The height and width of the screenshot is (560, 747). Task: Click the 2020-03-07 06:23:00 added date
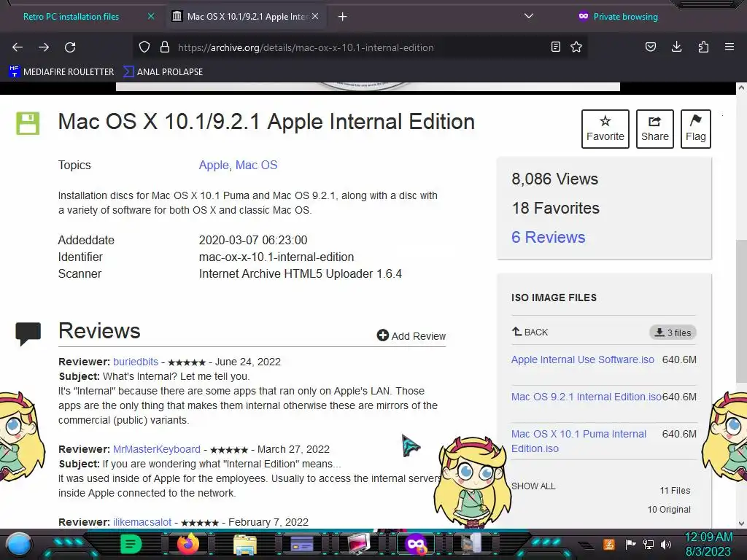point(253,240)
